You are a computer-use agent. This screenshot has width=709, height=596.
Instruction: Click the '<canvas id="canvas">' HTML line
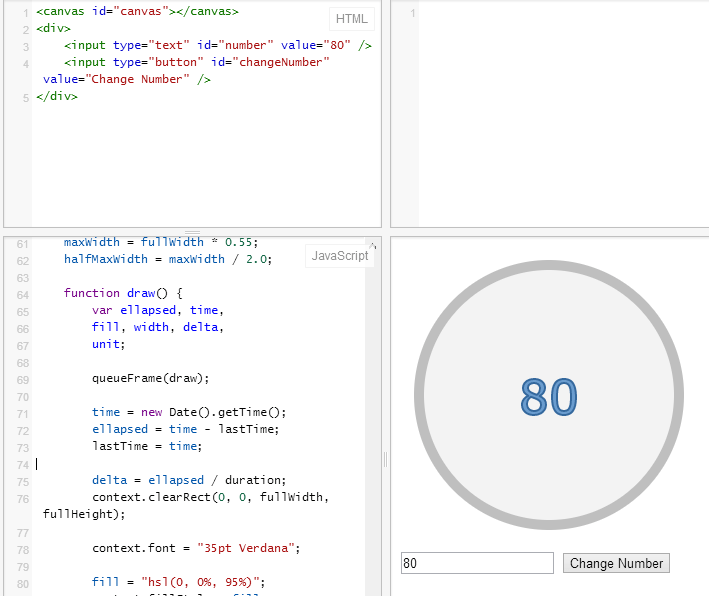coord(137,11)
